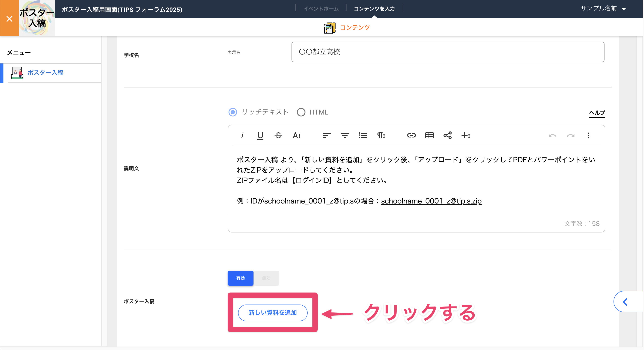Open the share/embed tool in the editor toolbar
Image resolution: width=644 pixels, height=350 pixels.
pos(448,136)
